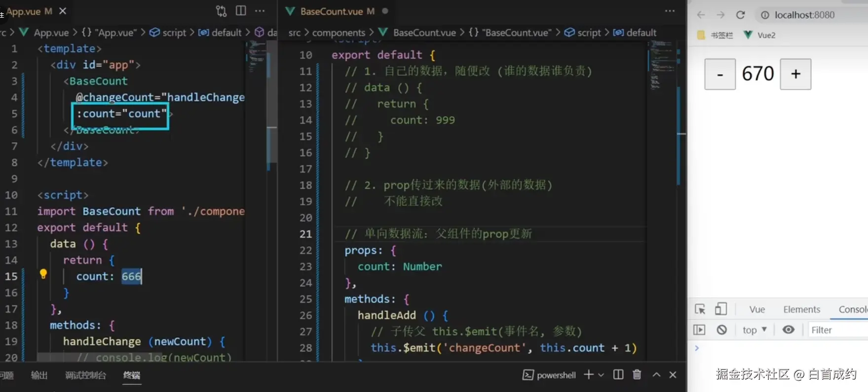Click BaseCount.vue breadcrumb file item

(417, 33)
